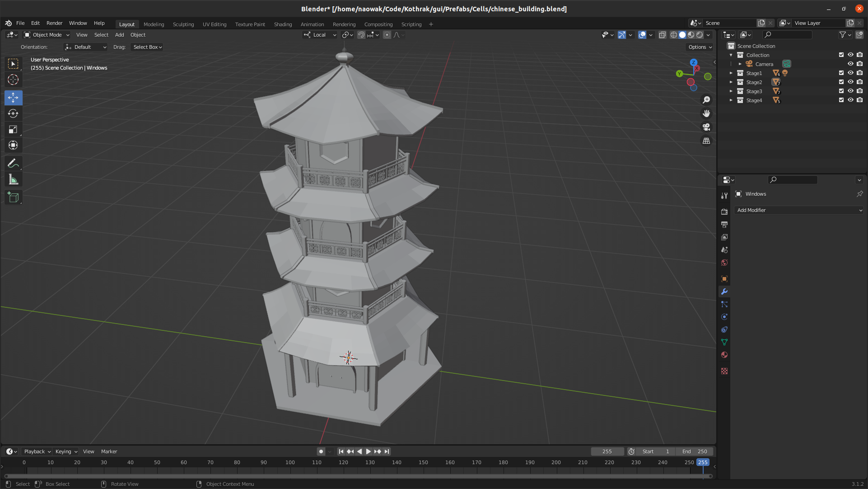868x489 pixels.
Task: Open the Particle properties tab
Action: tap(724, 304)
